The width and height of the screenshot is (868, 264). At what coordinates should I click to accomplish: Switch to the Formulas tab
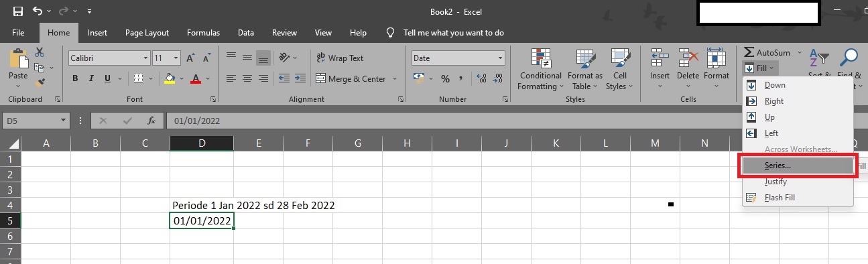click(203, 32)
